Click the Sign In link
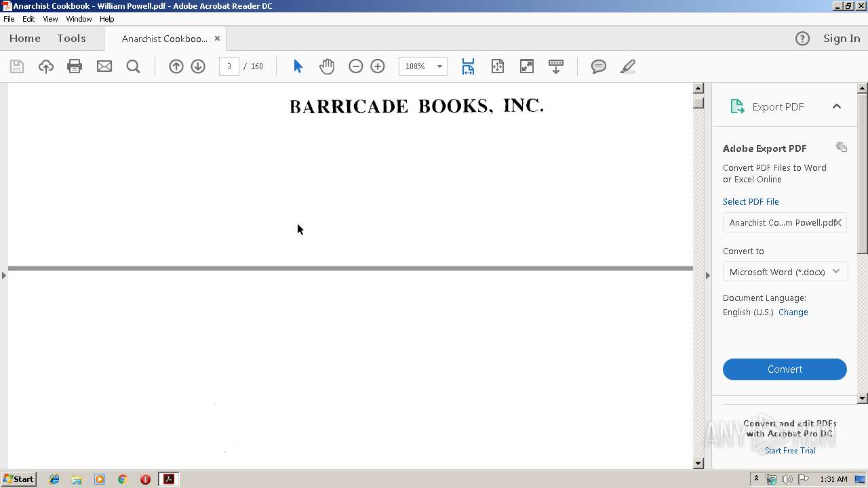Viewport: 868px width, 488px height. pyautogui.click(x=842, y=39)
